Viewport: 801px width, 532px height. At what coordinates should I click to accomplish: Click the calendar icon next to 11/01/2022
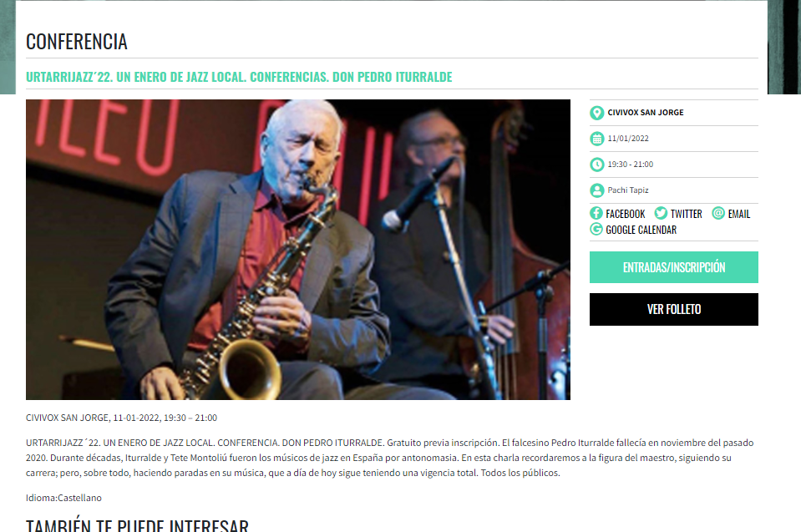596,139
